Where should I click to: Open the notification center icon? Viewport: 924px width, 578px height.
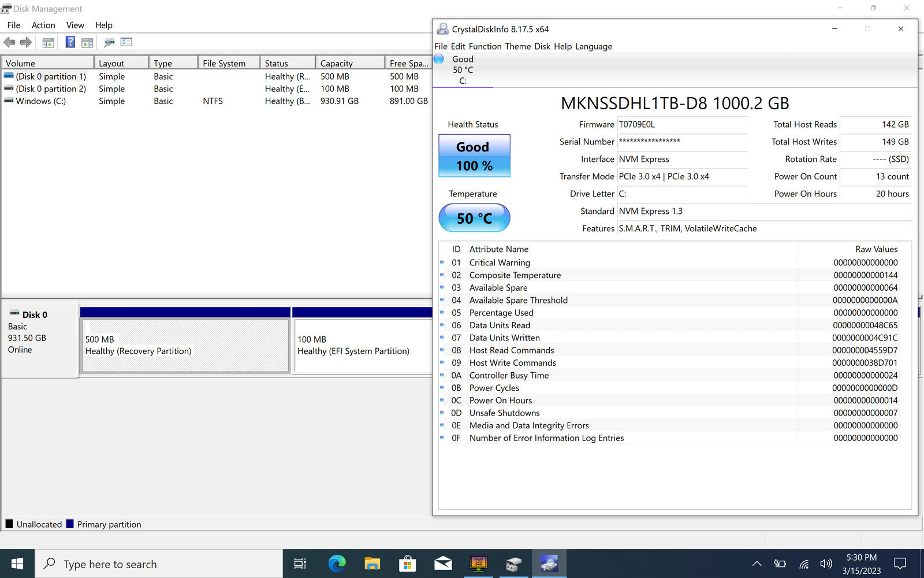point(900,564)
